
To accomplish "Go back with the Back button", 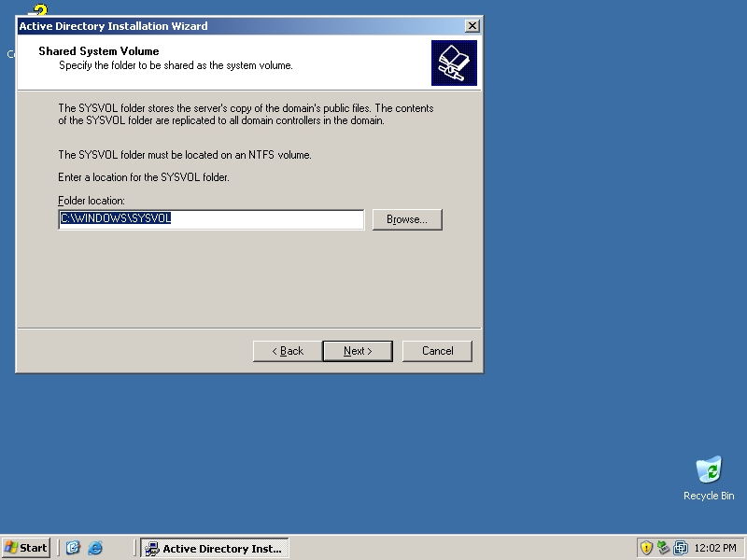I will tap(288, 351).
